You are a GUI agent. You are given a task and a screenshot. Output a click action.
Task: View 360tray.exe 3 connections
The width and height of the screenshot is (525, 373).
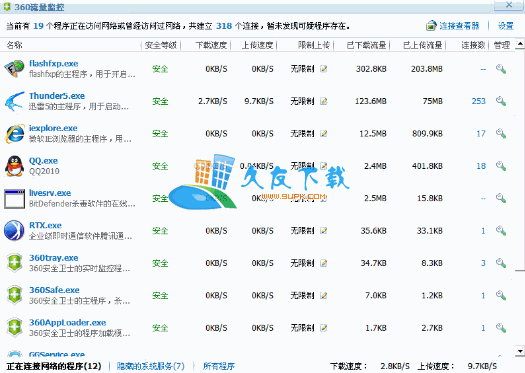[483, 263]
